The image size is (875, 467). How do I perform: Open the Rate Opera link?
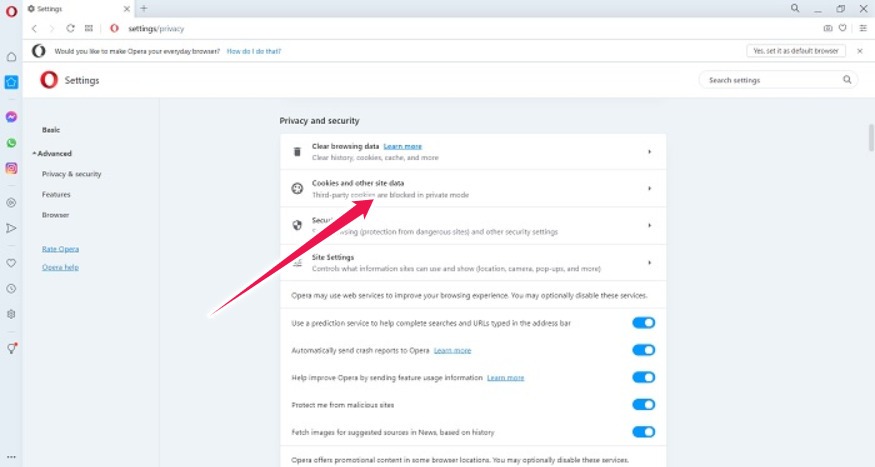click(60, 249)
